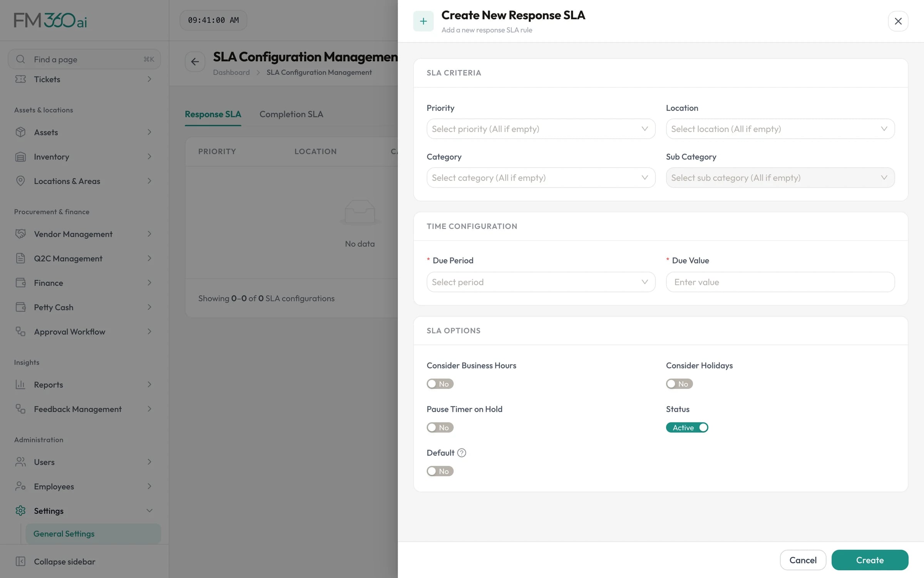Enable Pause Timer on Hold switch
The width and height of the screenshot is (924, 578).
tap(440, 427)
